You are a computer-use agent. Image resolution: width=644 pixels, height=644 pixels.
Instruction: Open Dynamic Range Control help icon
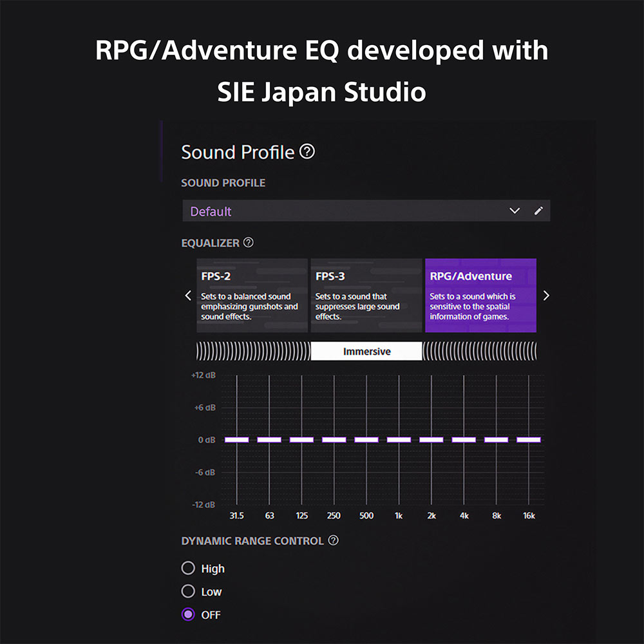(334, 540)
